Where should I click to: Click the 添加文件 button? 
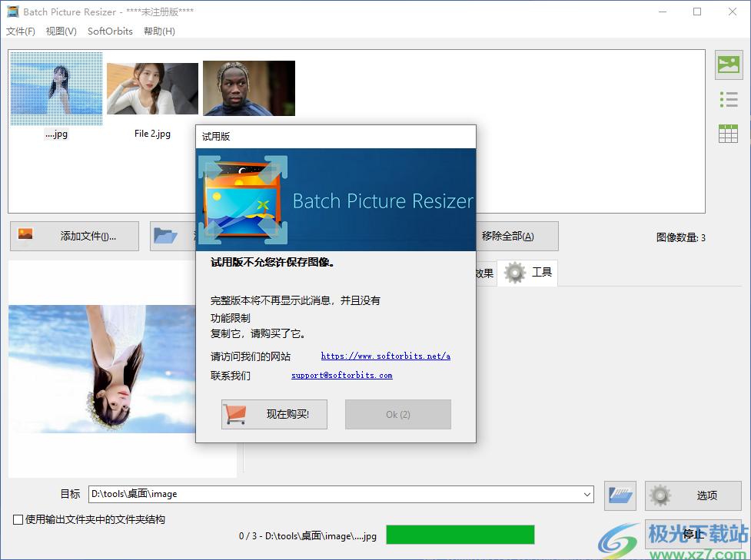pyautogui.click(x=75, y=236)
